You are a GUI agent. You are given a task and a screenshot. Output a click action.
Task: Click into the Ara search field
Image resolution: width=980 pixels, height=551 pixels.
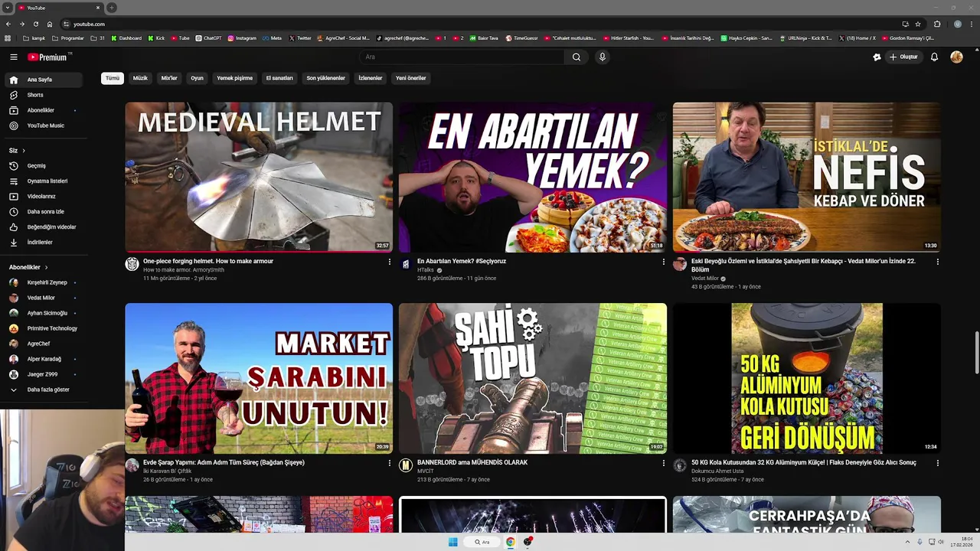pos(462,57)
